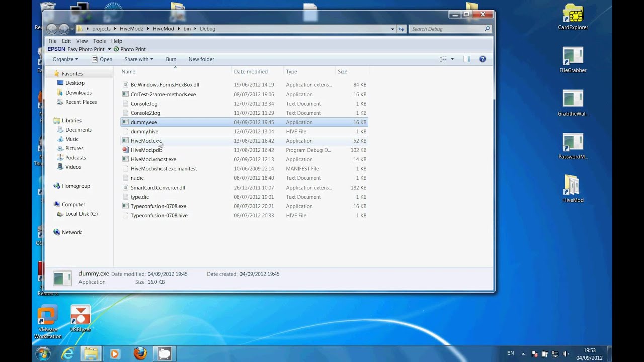644x362 pixels.
Task: Open Firefox from taskbar
Action: 140,354
